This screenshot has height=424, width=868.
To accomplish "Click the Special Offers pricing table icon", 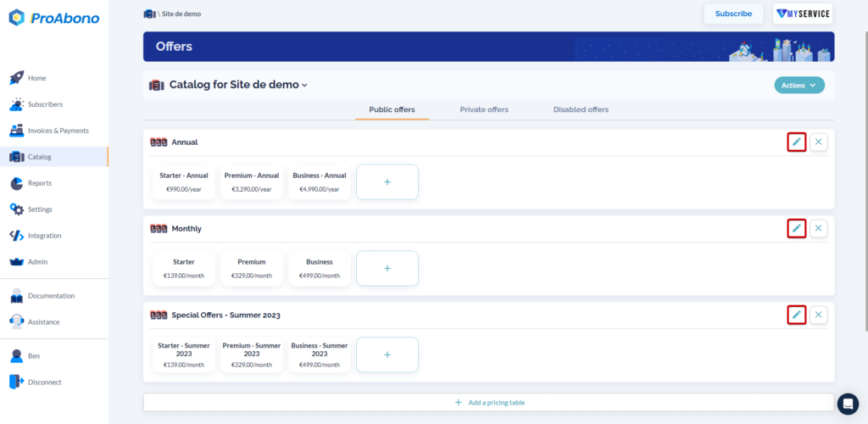I will pyautogui.click(x=159, y=315).
